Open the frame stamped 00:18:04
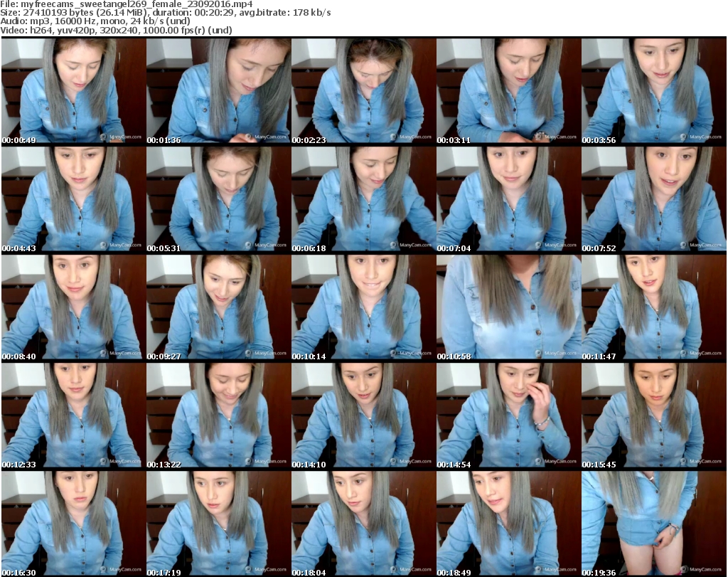This screenshot has width=728, height=577. [x=364, y=524]
